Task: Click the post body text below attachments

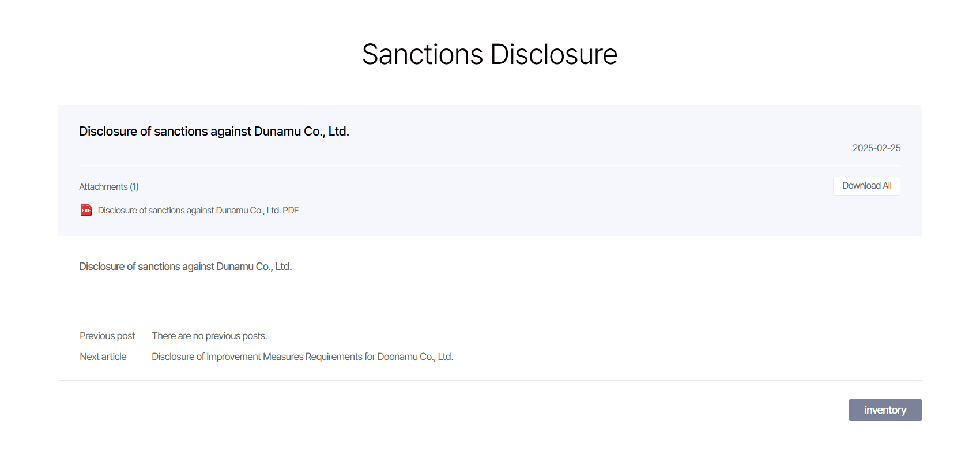Action: click(x=185, y=267)
